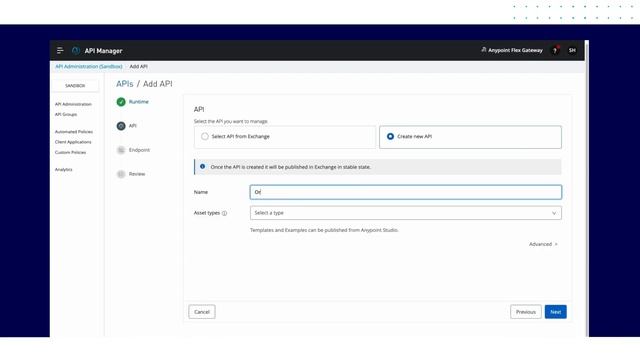Click the info icon beside Asset types
The height and width of the screenshot is (360, 640).
(224, 213)
